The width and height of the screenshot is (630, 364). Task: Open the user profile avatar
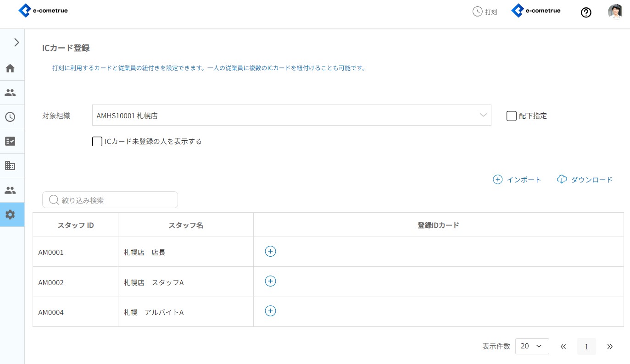click(615, 12)
